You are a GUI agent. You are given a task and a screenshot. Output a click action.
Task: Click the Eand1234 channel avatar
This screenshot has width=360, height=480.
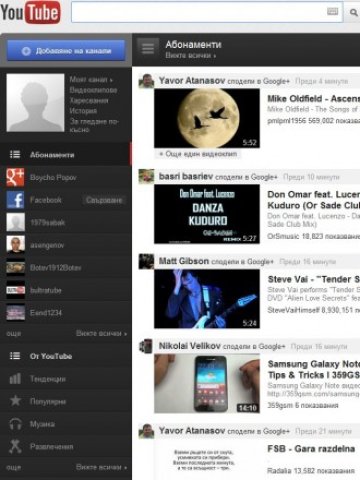[15, 313]
